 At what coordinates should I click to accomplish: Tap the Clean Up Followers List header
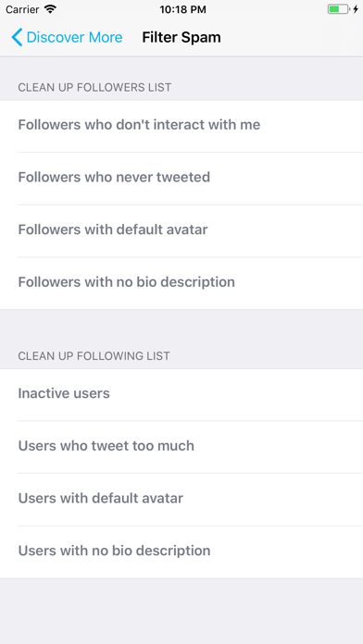tap(94, 88)
